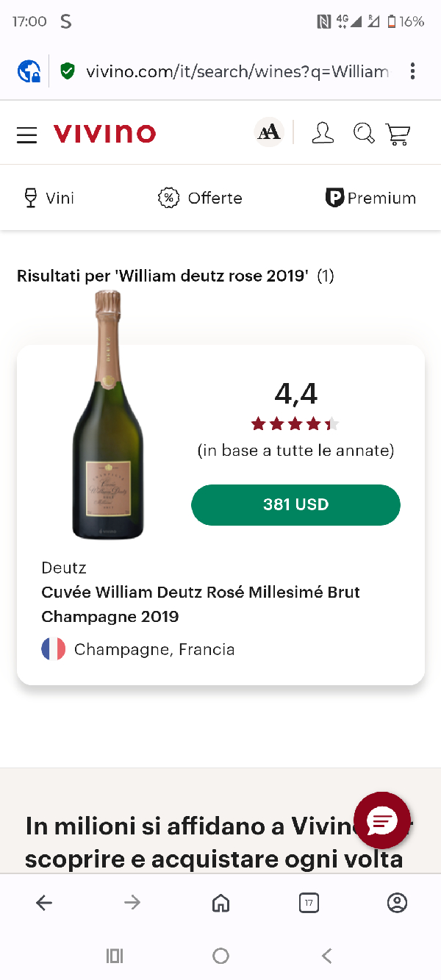This screenshot has width=441, height=980.
Task: Click the wine bottle image thumbnail
Action: (x=108, y=415)
